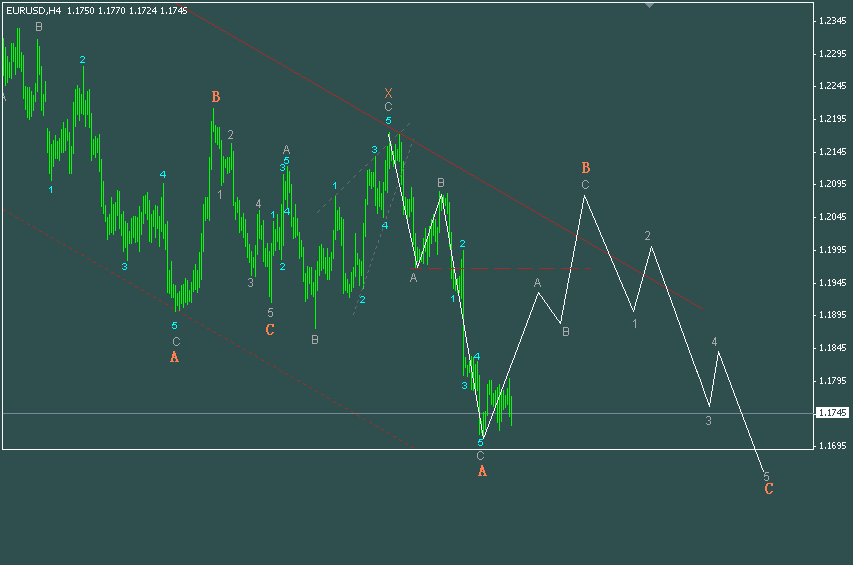This screenshot has height=565, width=853.
Task: Select orange C label at the forecast end
Action: [x=769, y=489]
